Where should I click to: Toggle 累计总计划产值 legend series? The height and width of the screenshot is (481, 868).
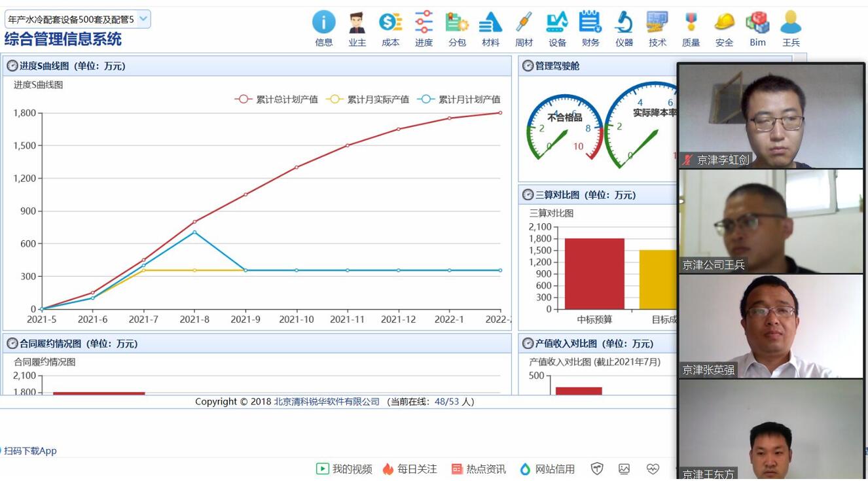point(277,99)
